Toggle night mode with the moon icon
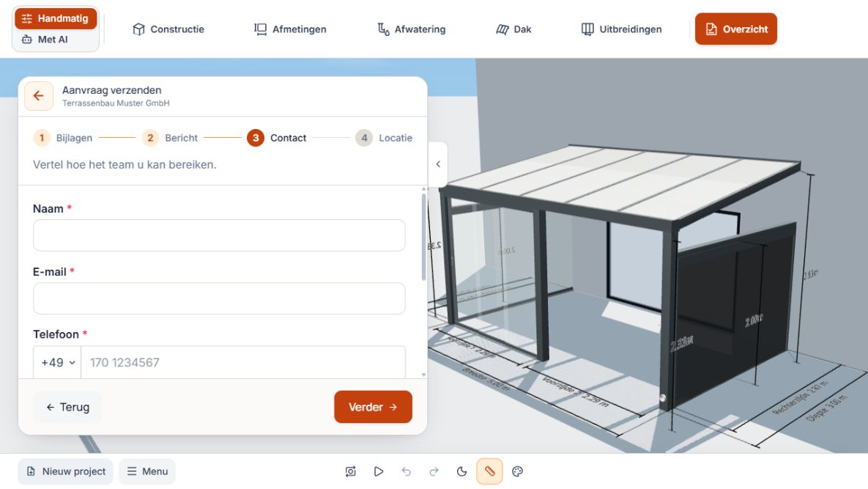The image size is (868, 489). pyautogui.click(x=461, y=471)
